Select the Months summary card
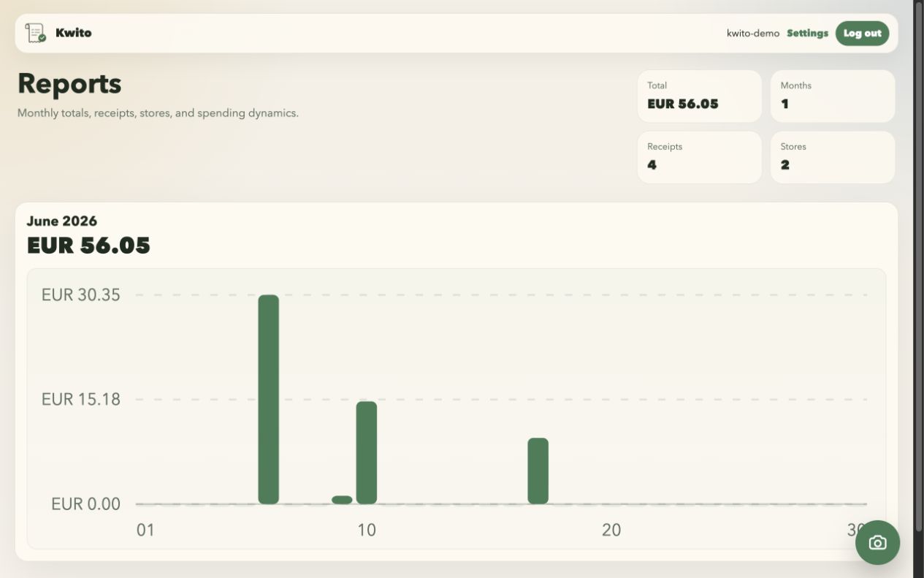 pos(833,96)
